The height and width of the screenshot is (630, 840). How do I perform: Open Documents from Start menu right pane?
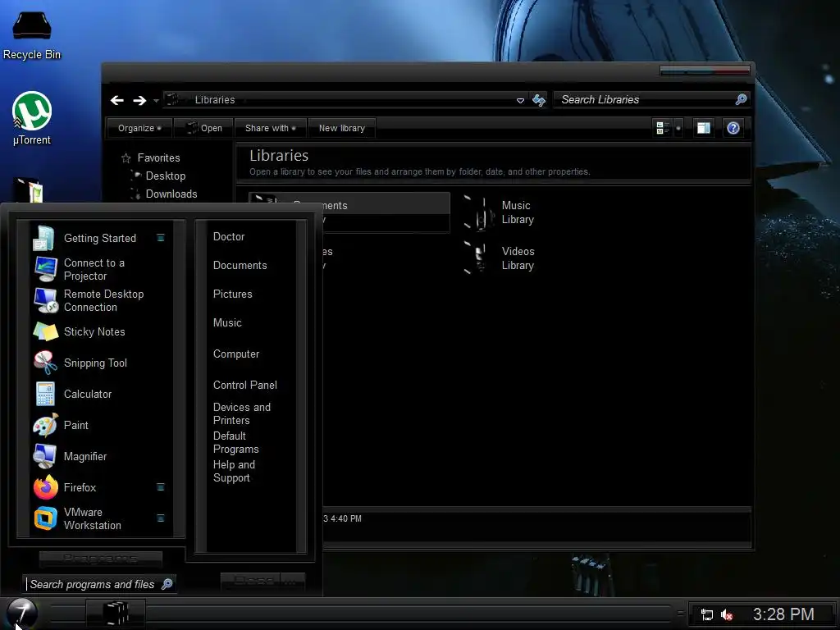[240, 266]
